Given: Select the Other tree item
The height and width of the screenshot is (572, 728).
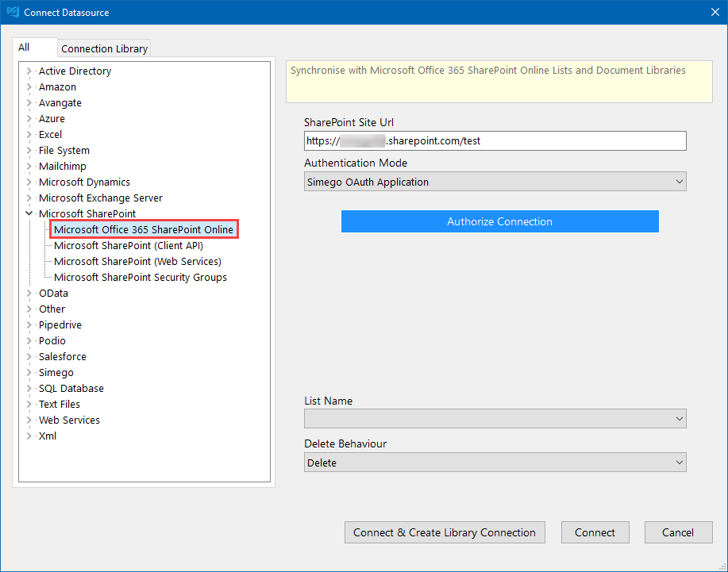Looking at the screenshot, I should (52, 309).
